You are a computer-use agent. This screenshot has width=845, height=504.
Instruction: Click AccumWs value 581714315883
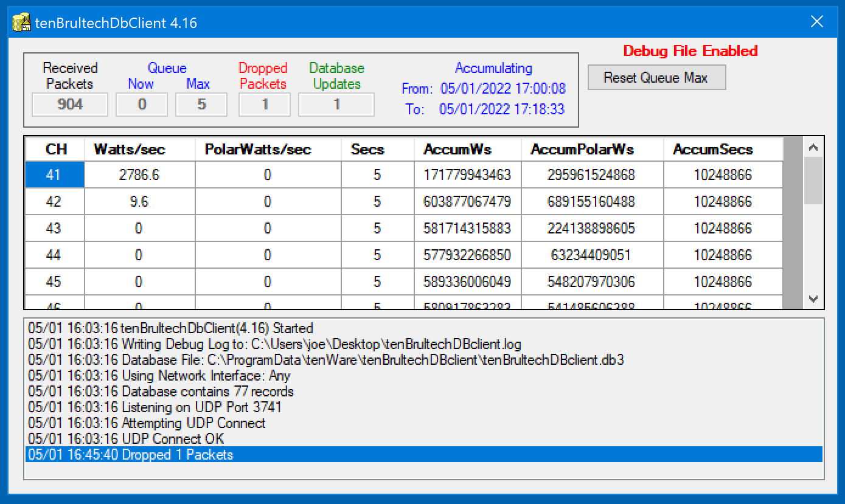click(x=467, y=229)
